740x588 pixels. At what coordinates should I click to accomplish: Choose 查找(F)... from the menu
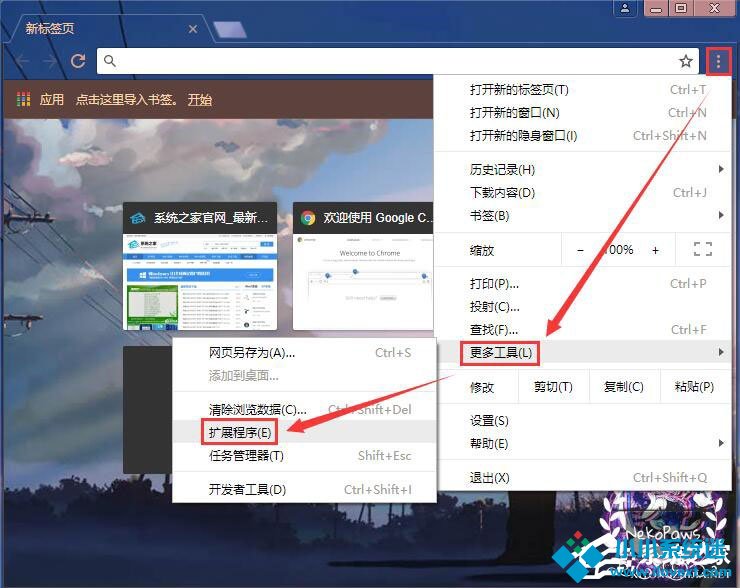tap(582, 329)
